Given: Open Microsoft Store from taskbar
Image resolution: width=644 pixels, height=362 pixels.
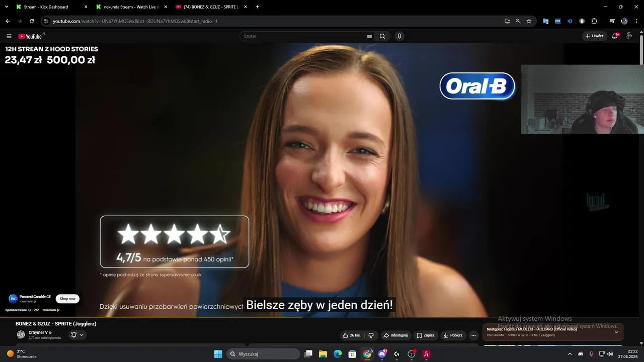Looking at the screenshot, I should click(353, 354).
